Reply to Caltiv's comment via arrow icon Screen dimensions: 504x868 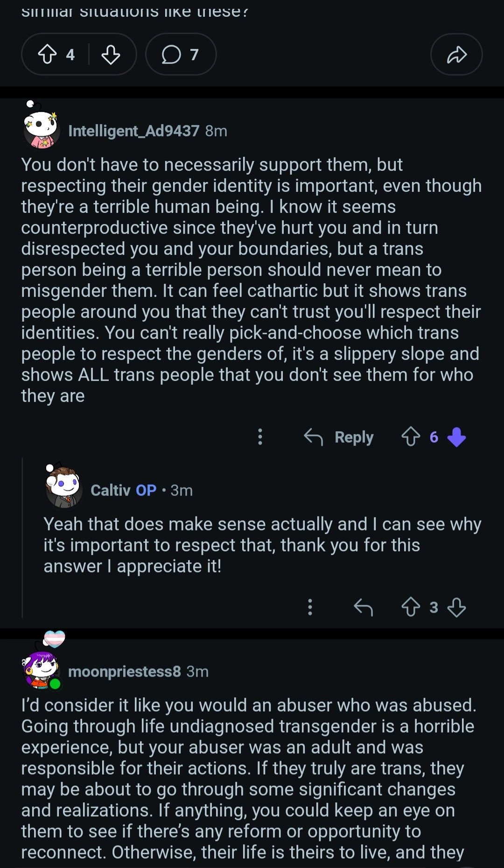(x=363, y=607)
